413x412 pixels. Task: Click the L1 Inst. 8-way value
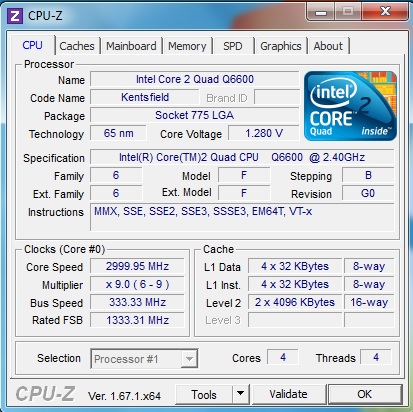click(x=369, y=284)
